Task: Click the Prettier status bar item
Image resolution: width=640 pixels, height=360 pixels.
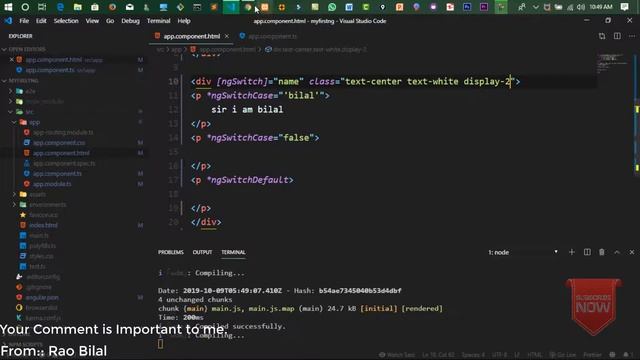Action: pyautogui.click(x=592, y=355)
